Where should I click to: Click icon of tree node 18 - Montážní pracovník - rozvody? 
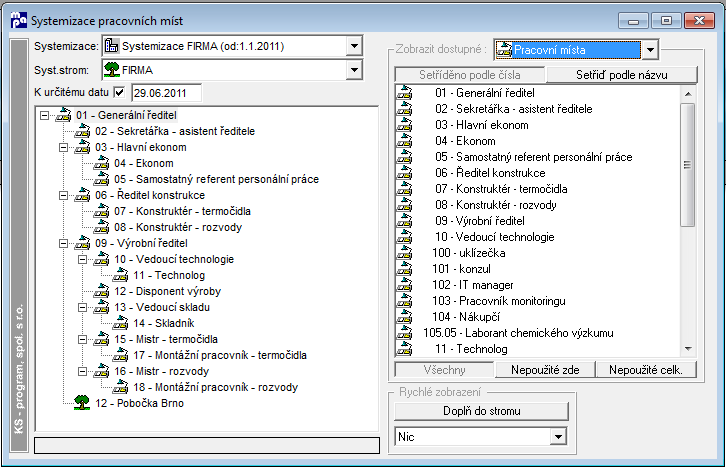pyautogui.click(x=120, y=387)
